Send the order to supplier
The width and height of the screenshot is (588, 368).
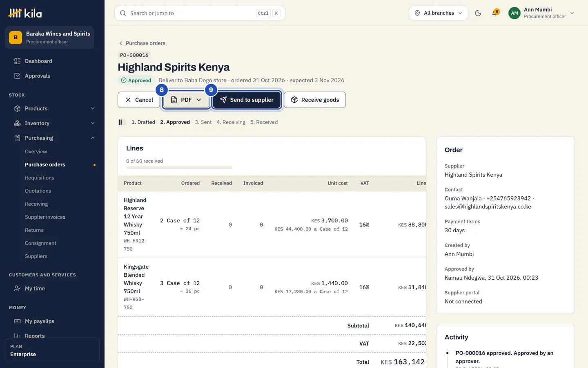247,100
